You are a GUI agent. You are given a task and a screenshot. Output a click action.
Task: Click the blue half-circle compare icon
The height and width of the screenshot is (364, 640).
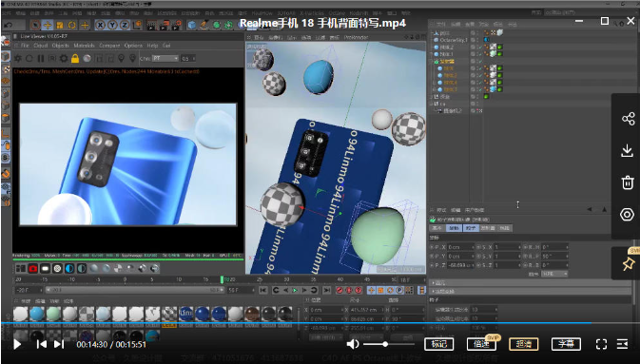pyautogui.click(x=69, y=269)
